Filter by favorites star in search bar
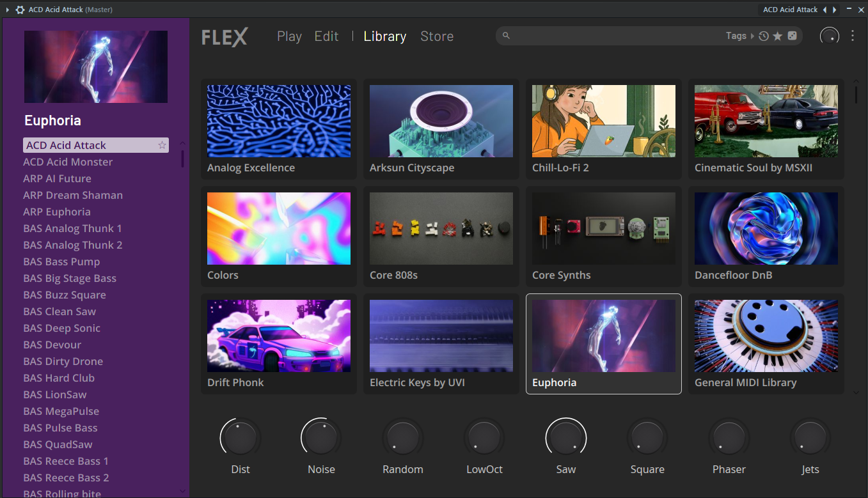868x498 pixels. tap(778, 36)
